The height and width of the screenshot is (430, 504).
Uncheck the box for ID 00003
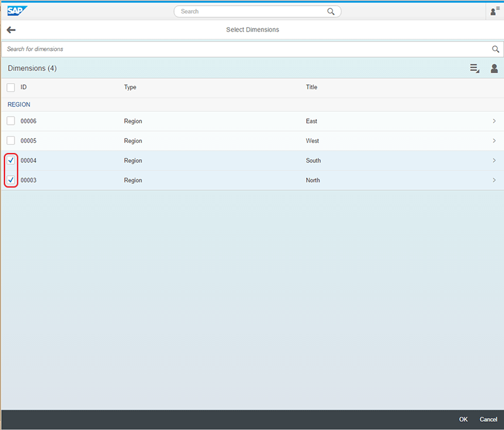[11, 180]
